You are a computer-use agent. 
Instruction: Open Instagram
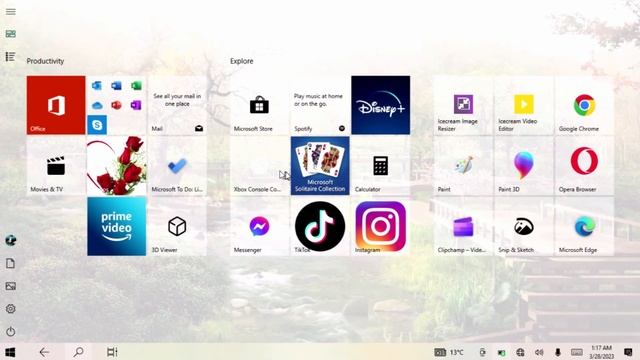tap(380, 226)
